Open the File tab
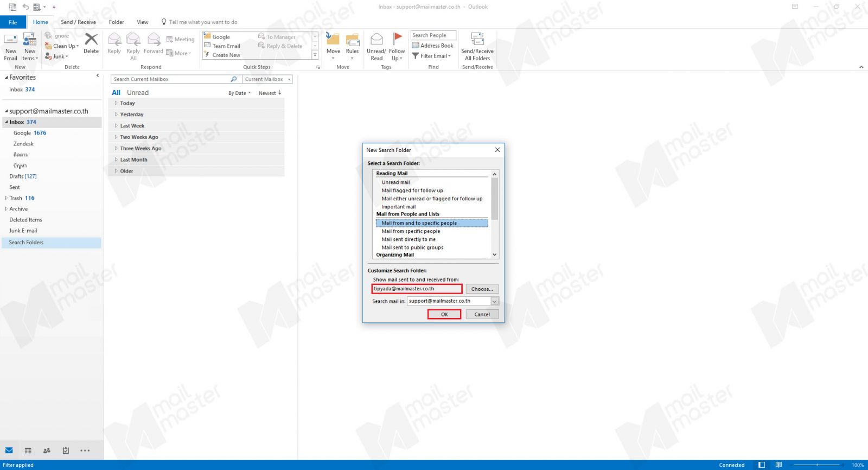The image size is (868, 470). click(12, 22)
